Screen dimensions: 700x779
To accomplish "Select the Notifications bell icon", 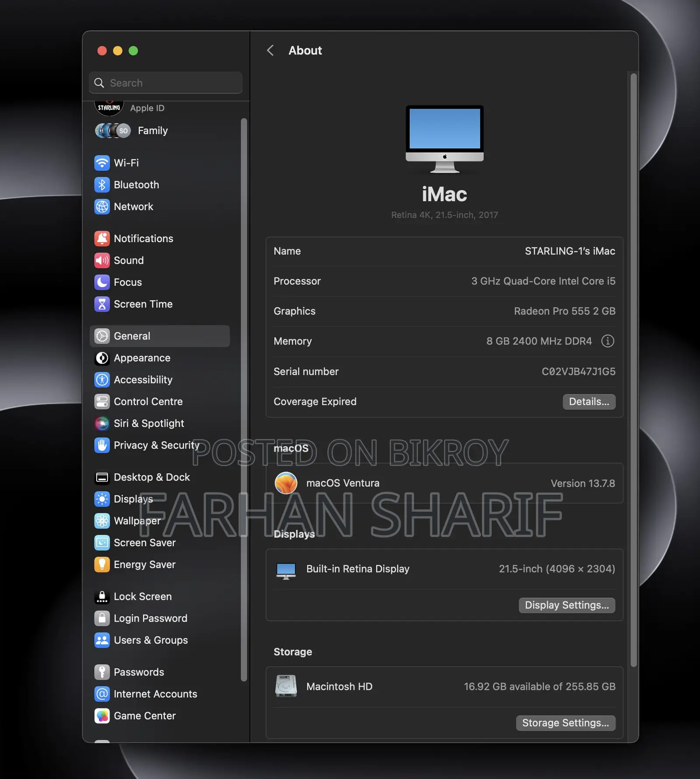I will [102, 239].
